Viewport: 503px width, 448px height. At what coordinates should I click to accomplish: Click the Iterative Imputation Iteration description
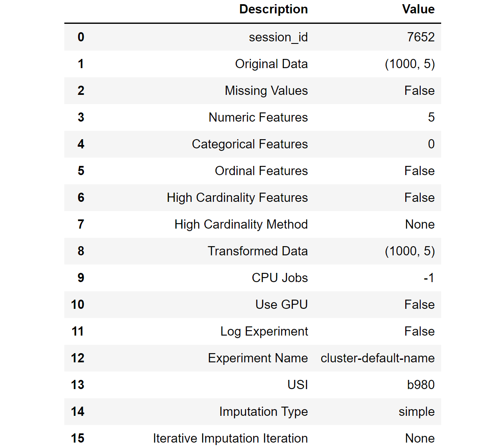(x=230, y=438)
